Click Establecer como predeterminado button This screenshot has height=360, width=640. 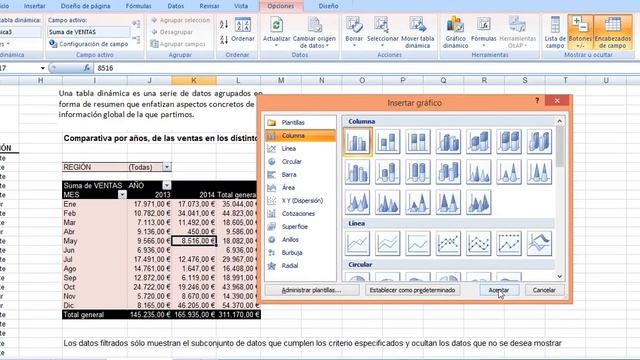[412, 290]
